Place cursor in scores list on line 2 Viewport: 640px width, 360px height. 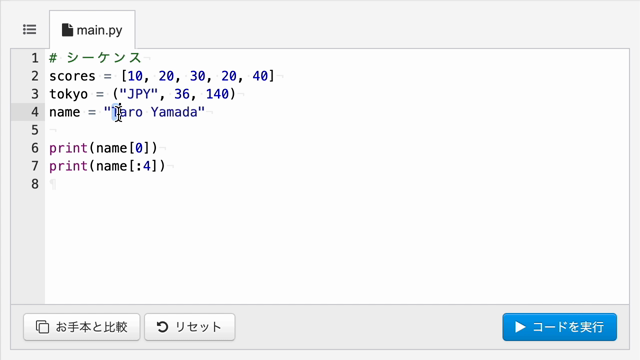click(x=198, y=76)
